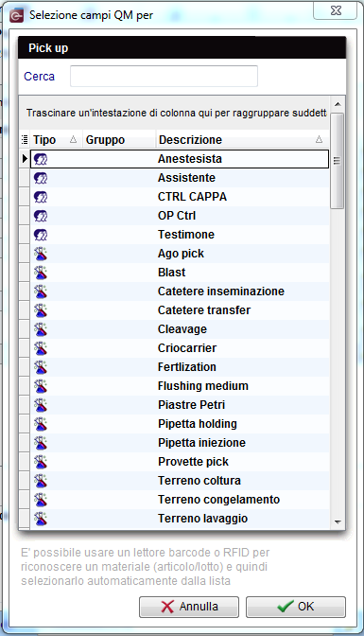Click the flask icon beside Catetere transfer

[41, 310]
